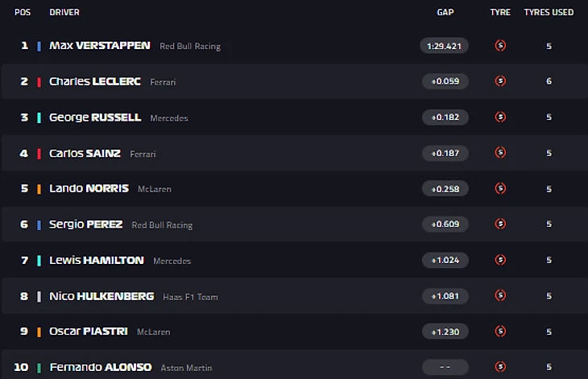588x379 pixels.
Task: Select Lewis Hamilton's soft tyre icon
Action: click(x=500, y=260)
